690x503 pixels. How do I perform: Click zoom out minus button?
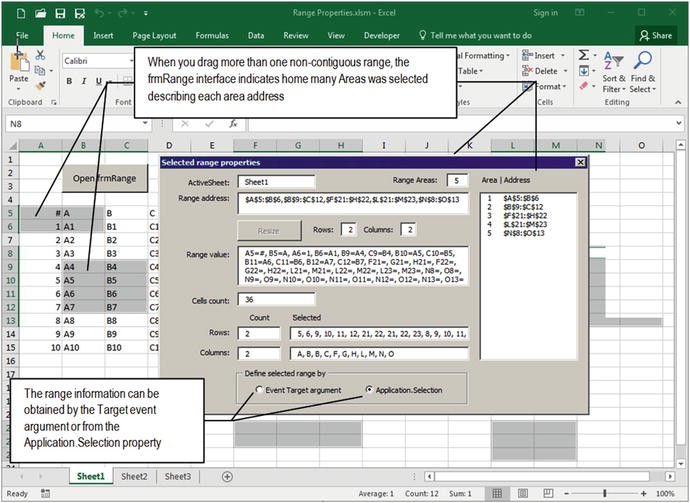[567, 493]
